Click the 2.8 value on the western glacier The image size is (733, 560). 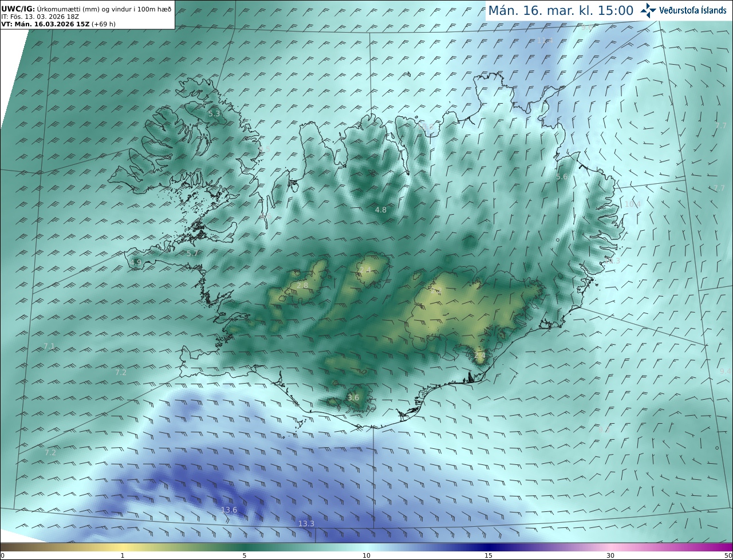coord(302,285)
